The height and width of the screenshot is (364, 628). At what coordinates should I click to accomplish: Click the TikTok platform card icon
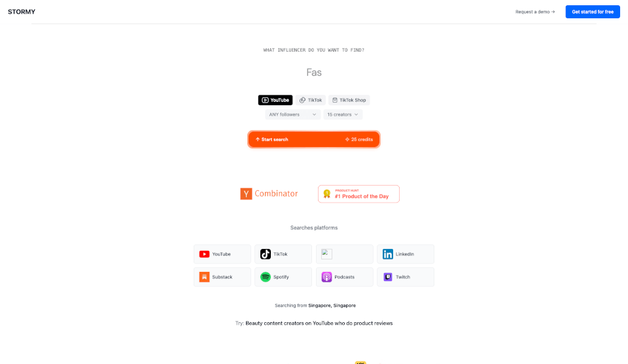click(266, 254)
